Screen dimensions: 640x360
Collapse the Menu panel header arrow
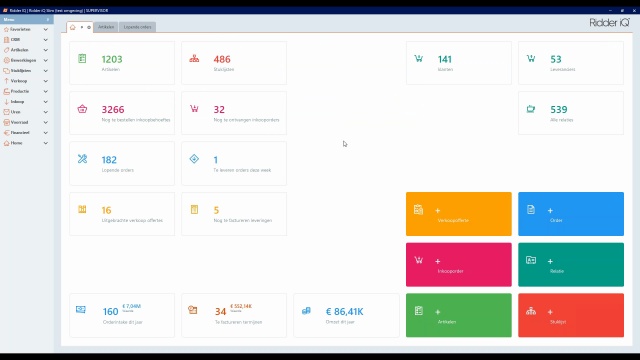click(48, 19)
